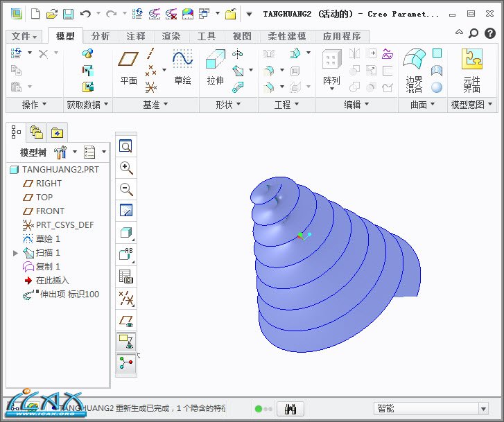Click the 边界混合 boundary blend icon
The image size is (504, 422).
pos(414,69)
